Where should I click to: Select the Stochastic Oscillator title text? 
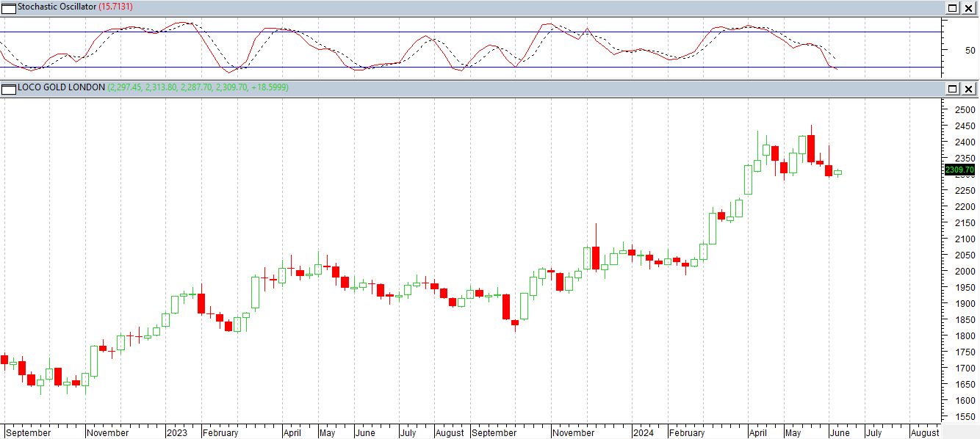point(57,7)
